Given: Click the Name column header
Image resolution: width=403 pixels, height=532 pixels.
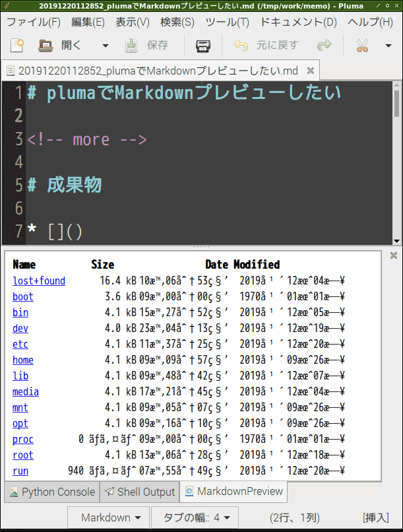Looking at the screenshot, I should pos(24,265).
